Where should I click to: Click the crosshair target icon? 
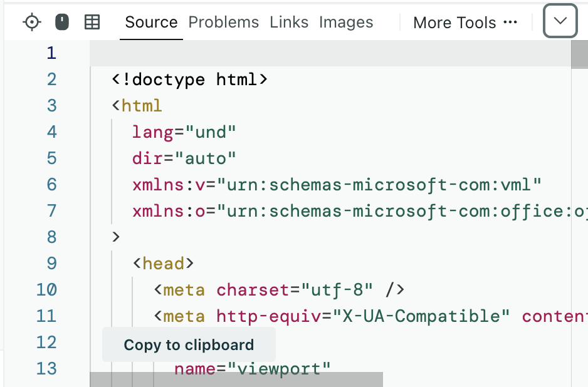pyautogui.click(x=31, y=23)
